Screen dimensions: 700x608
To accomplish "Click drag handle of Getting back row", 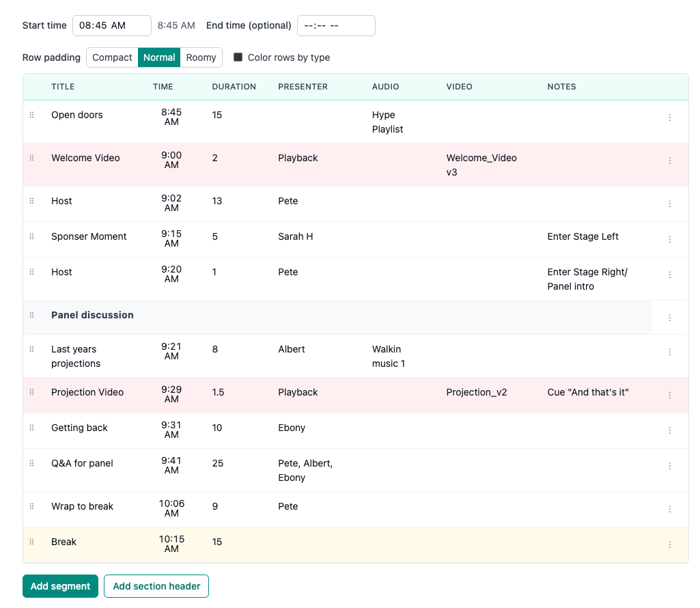I will coord(31,428).
